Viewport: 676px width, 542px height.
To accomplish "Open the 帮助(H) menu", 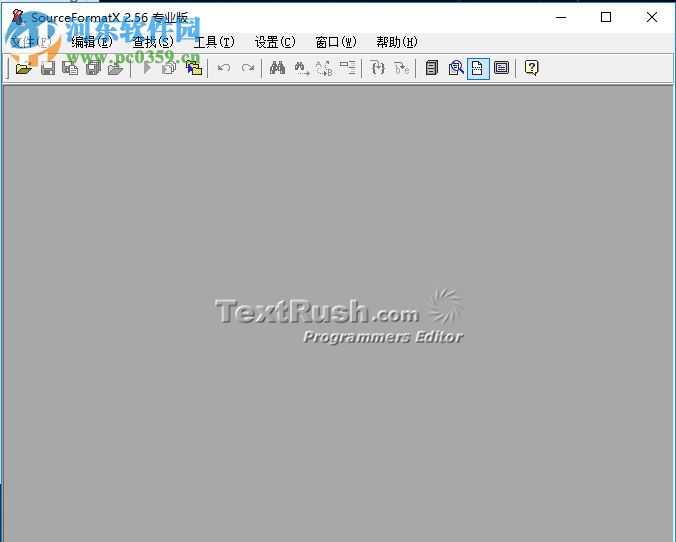I will [x=397, y=42].
